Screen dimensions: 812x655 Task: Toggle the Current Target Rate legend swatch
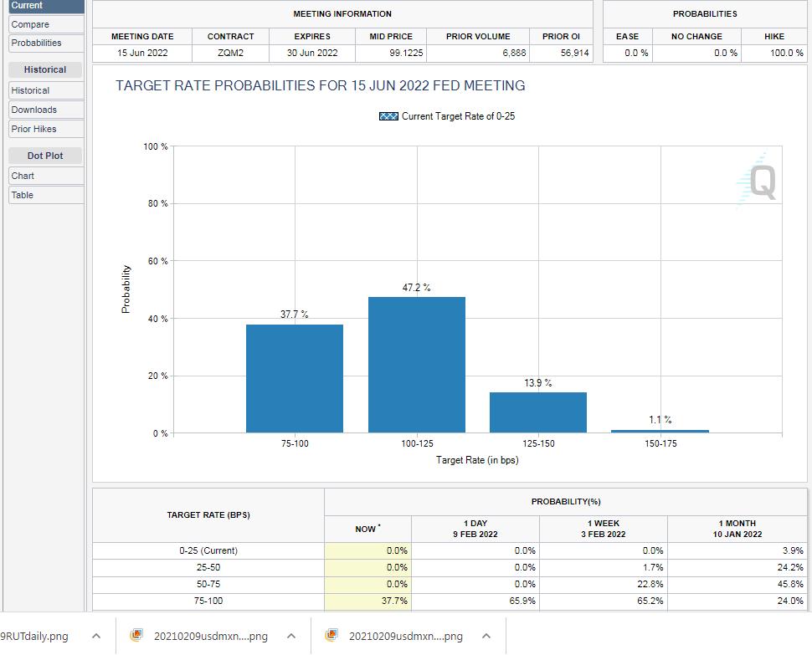coord(388,116)
